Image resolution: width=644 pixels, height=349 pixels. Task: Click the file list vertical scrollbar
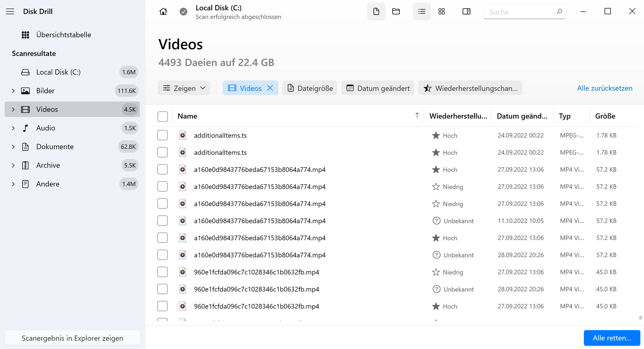pos(640,318)
